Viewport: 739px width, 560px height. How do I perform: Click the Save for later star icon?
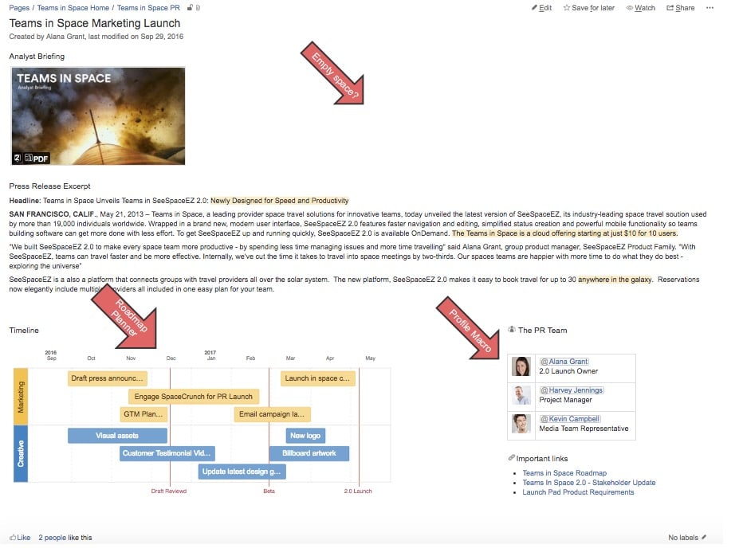point(567,8)
